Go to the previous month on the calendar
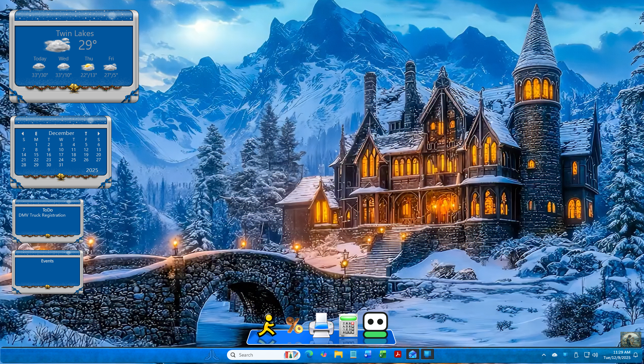This screenshot has width=644, height=364. pos(23,133)
